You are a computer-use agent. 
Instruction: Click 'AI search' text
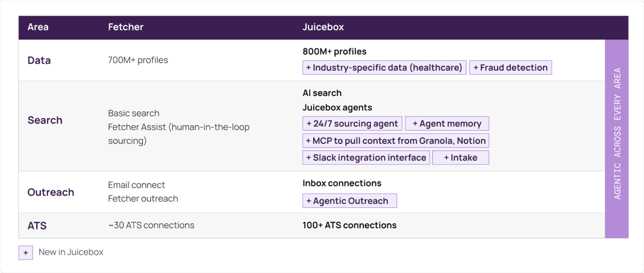point(322,93)
